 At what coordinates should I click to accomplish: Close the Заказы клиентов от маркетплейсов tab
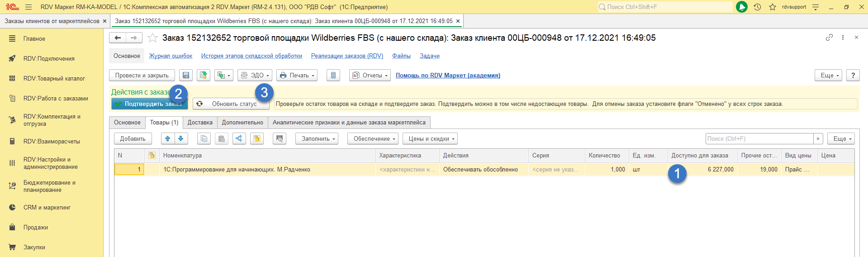coord(104,21)
